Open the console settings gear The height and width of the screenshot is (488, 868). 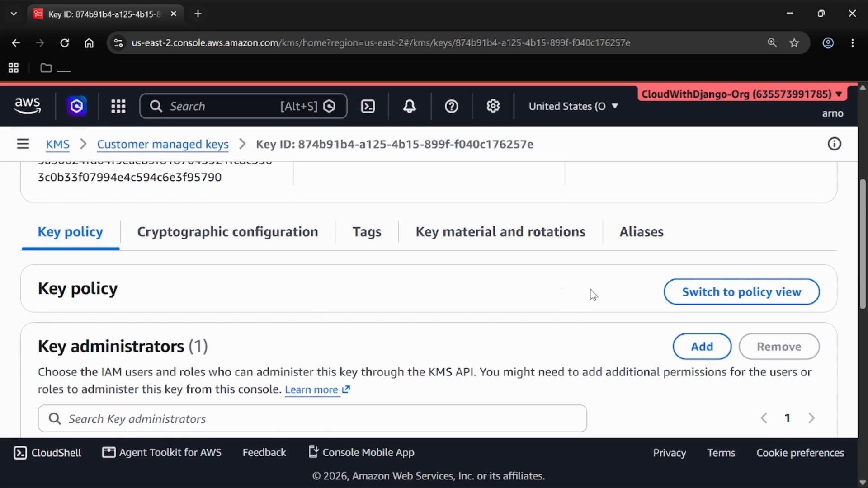click(493, 106)
